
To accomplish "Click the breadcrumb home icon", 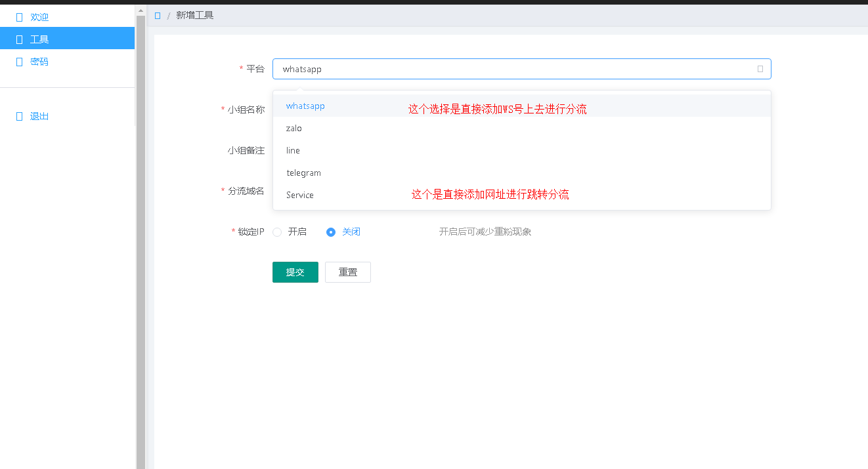I will click(x=158, y=15).
